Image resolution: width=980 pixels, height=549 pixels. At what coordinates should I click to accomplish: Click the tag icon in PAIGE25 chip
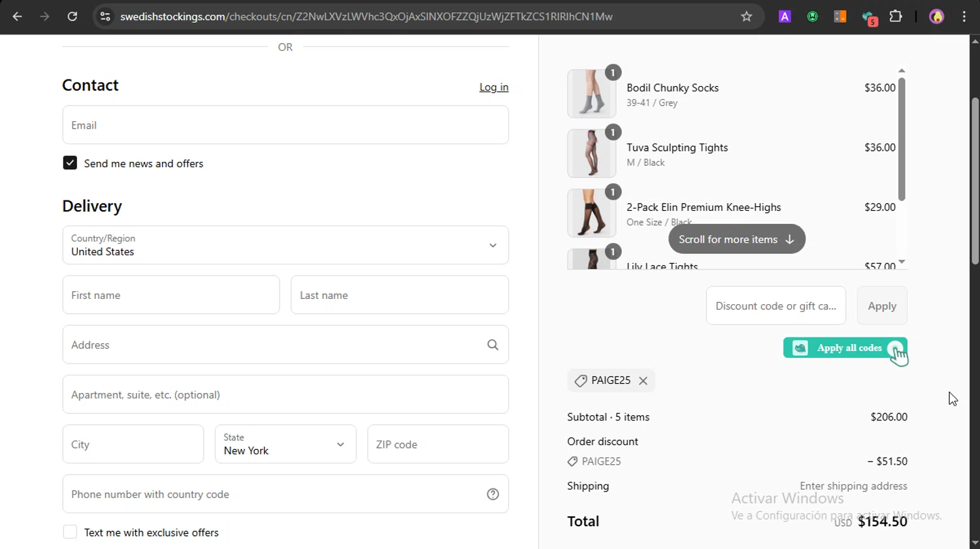pos(580,381)
